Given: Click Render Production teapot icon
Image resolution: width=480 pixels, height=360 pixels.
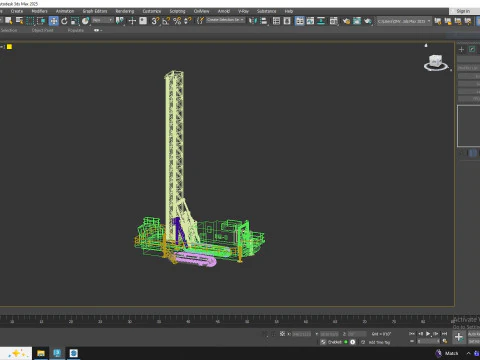Looking at the screenshot, I should coord(368,21).
